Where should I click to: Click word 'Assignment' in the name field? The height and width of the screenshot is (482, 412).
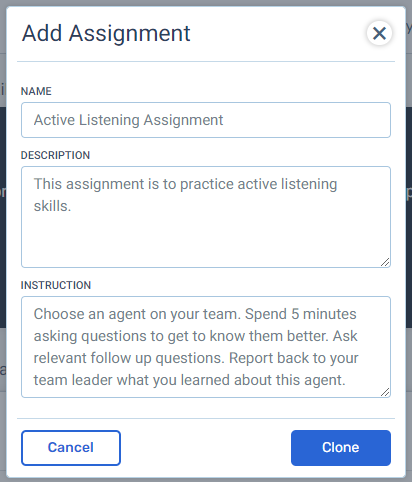point(183,120)
